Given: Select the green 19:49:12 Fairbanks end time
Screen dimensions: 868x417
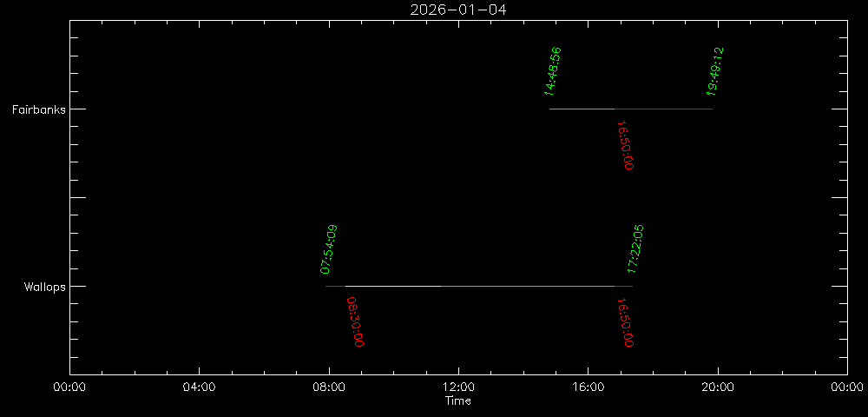Looking at the screenshot, I should click(715, 70).
